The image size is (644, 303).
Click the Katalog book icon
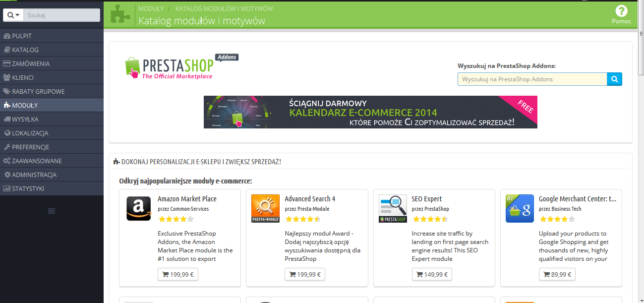[x=7, y=50]
